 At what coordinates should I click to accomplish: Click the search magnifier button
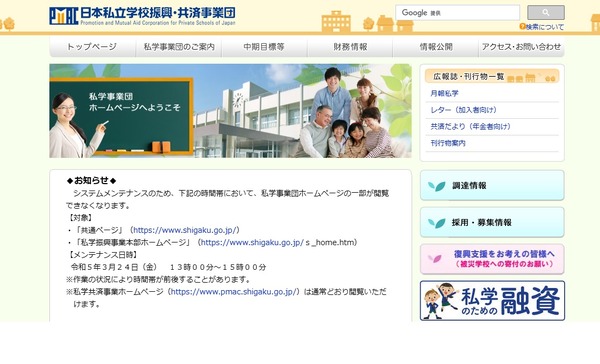click(546, 13)
